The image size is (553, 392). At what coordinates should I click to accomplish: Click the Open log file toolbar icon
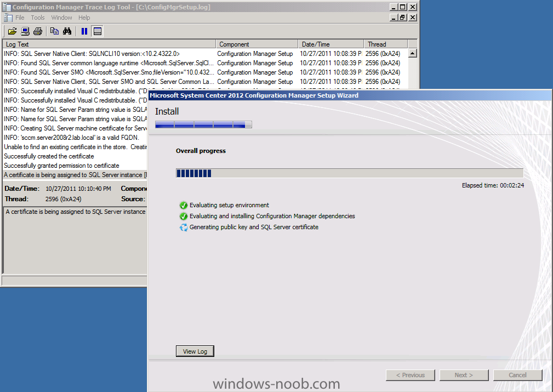pyautogui.click(x=13, y=31)
